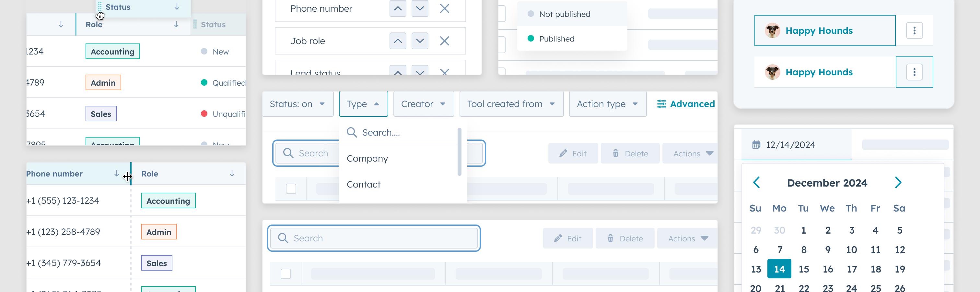Screen dimensions: 980x292
Task: Click phone number +1 (123) 258-4789
Action: [x=63, y=232]
